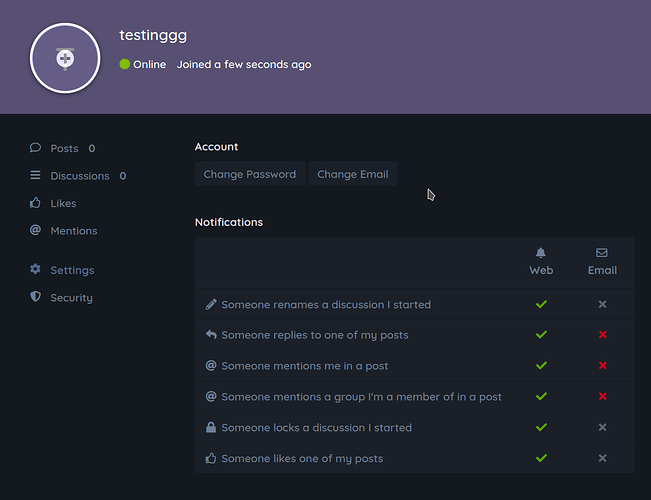Screen dimensions: 651x500
Task: Click the Mentions at-sign sidebar icon
Action: click(35, 230)
